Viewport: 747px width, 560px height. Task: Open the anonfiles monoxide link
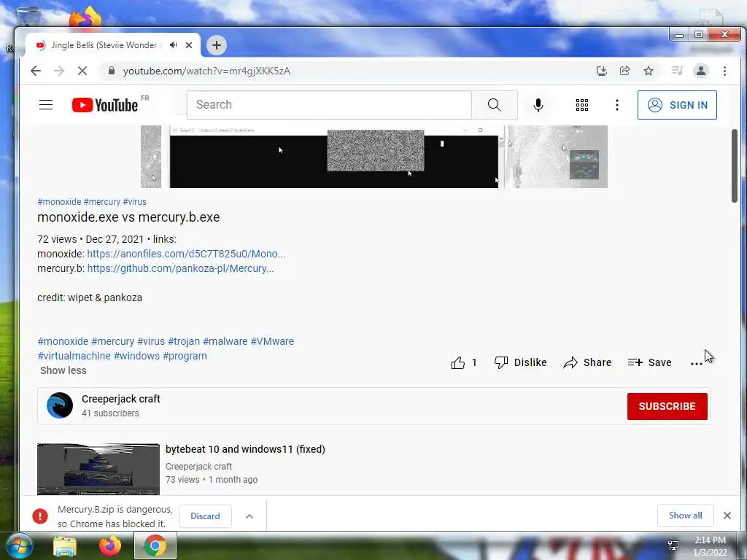pos(186,254)
